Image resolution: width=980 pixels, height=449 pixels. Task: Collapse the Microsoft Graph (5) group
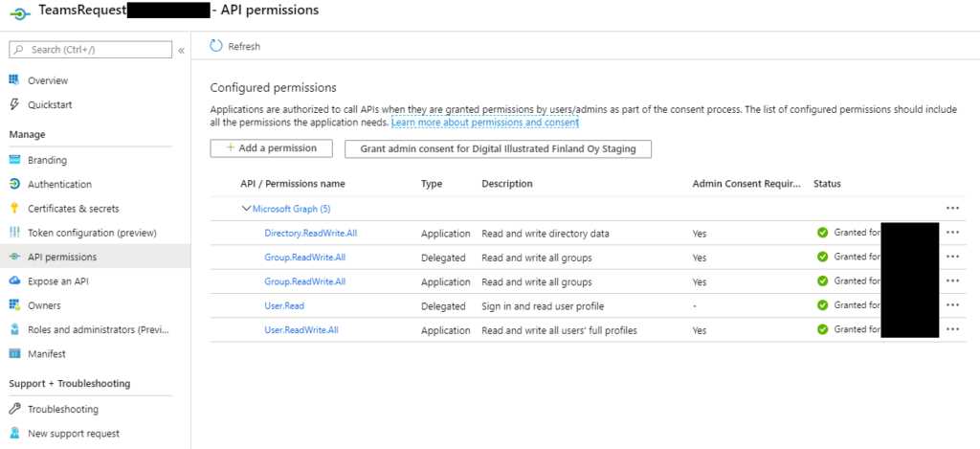pos(246,209)
